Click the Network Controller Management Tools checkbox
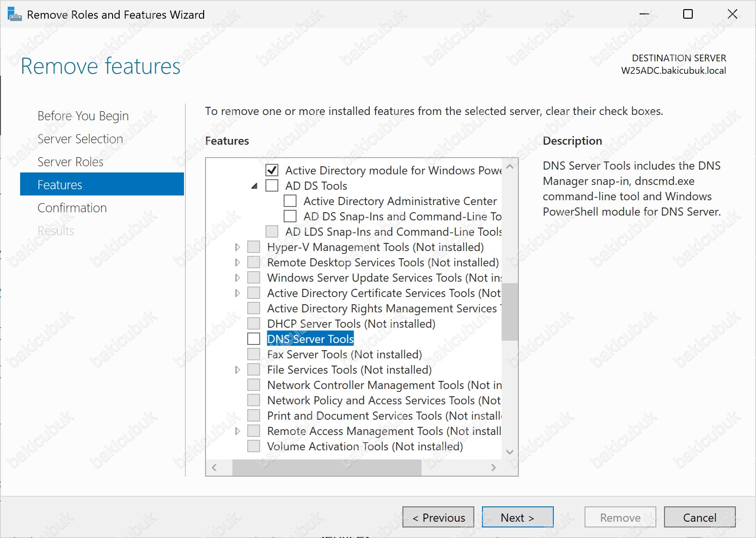 (x=253, y=385)
